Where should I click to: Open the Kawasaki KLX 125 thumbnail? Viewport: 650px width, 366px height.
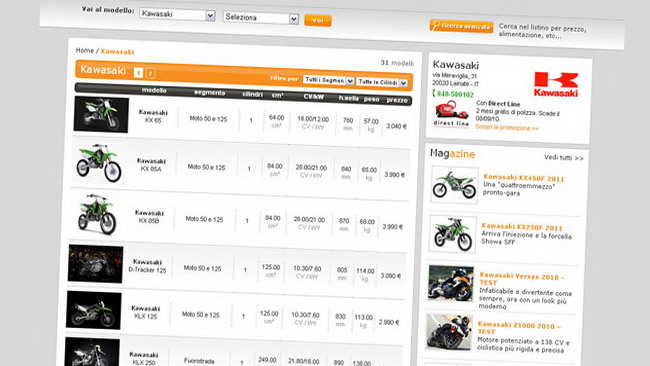coord(94,310)
